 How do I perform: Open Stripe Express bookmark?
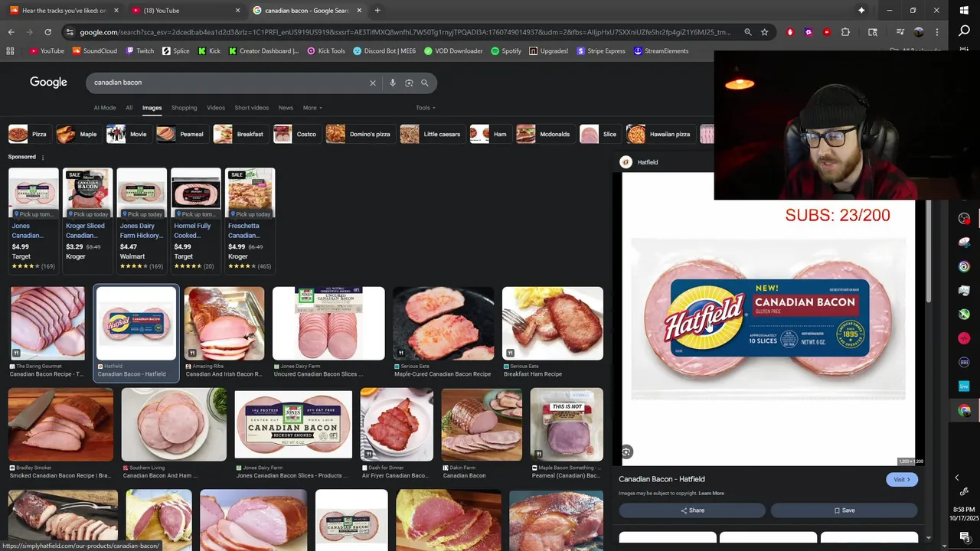601,51
